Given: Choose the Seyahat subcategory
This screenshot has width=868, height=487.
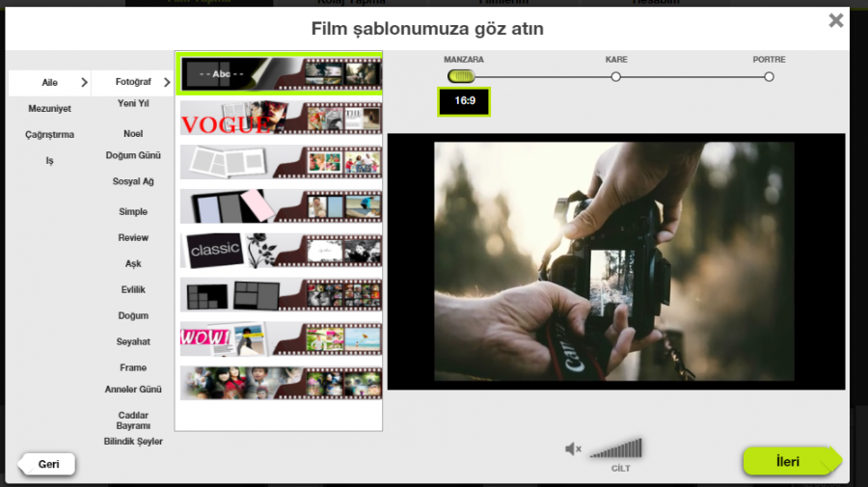Looking at the screenshot, I should 133,341.
